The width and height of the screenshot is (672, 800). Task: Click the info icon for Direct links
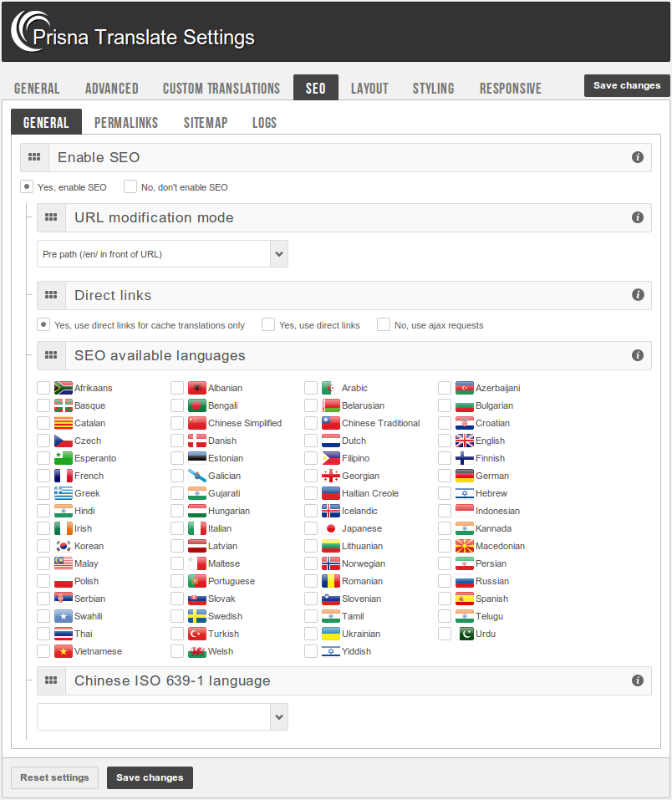click(x=638, y=295)
